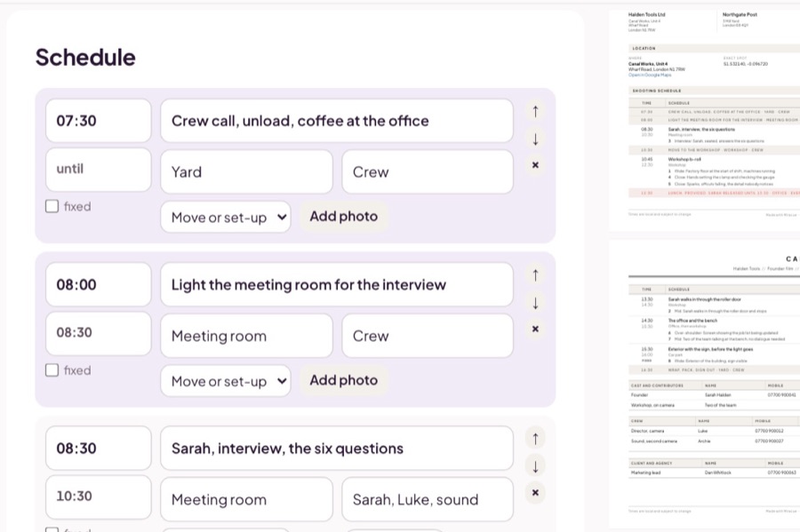Screen dimensions: 800x532
Task: Move the Sarah interview entry up
Action: pos(535,439)
